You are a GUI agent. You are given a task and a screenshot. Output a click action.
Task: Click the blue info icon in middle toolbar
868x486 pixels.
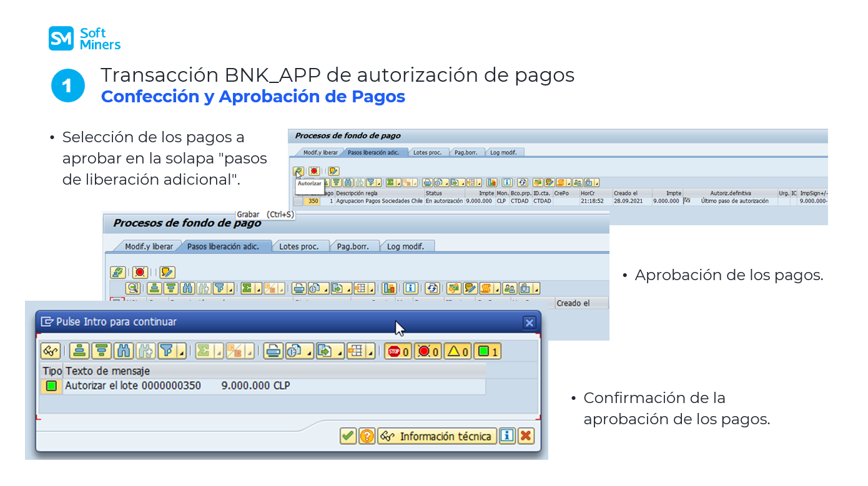[410, 288]
